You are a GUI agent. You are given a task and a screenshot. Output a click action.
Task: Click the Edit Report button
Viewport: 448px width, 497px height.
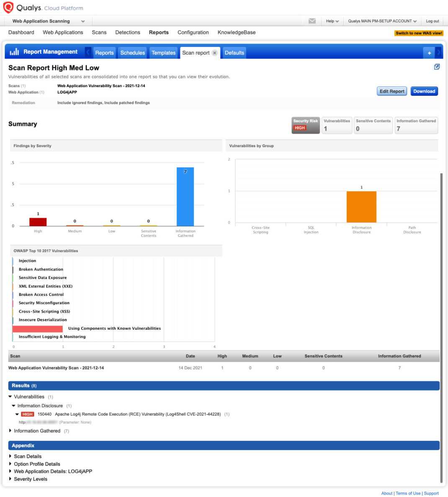(x=391, y=91)
